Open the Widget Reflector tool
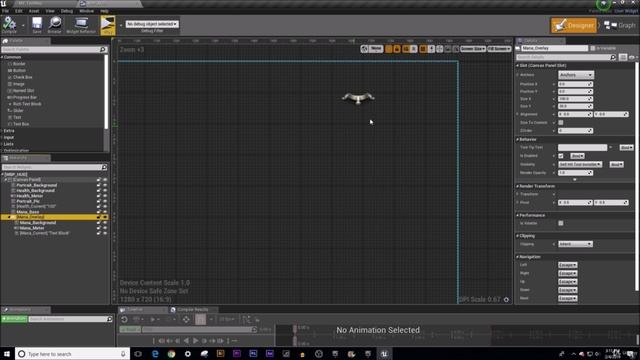 click(81, 25)
